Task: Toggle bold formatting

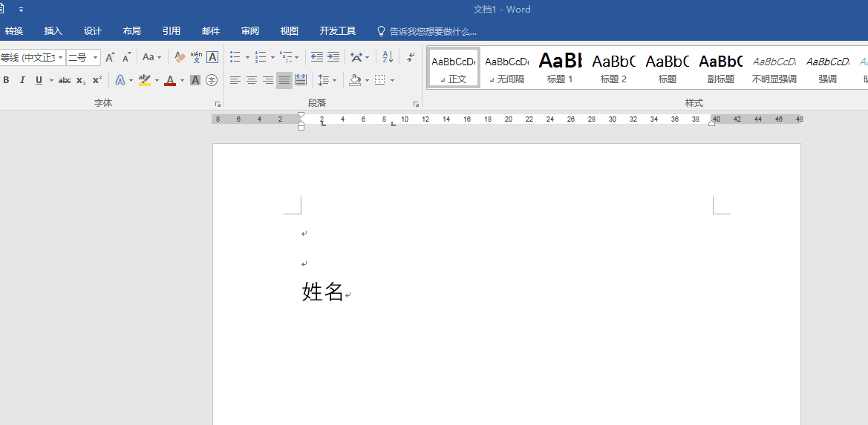Action: [6, 80]
